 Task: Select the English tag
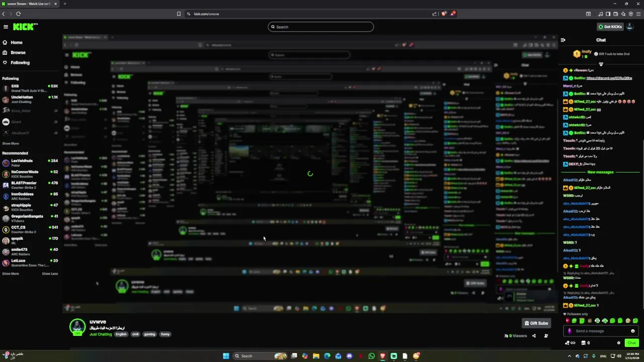pos(121,334)
